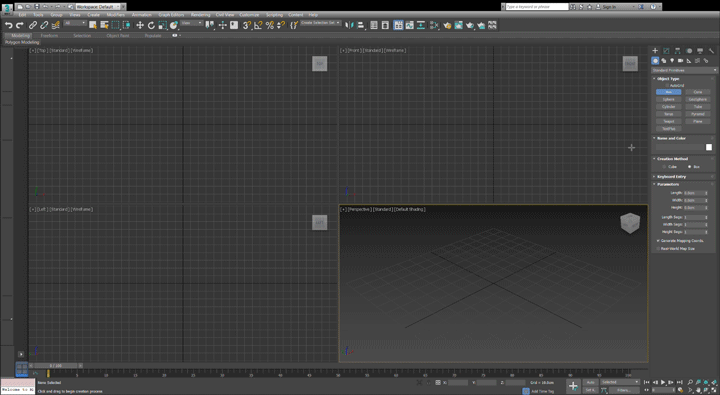The image size is (720, 395).
Task: Select the Shapes category in Create panel
Action: (x=664, y=61)
